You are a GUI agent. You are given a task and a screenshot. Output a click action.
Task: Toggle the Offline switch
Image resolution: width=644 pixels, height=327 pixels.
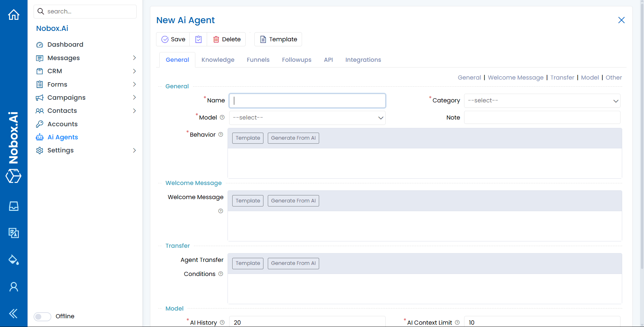tap(42, 316)
